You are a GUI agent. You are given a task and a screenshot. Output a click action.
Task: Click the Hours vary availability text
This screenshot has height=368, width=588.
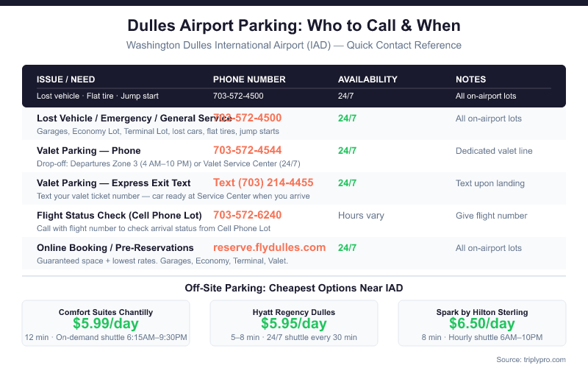pos(361,216)
